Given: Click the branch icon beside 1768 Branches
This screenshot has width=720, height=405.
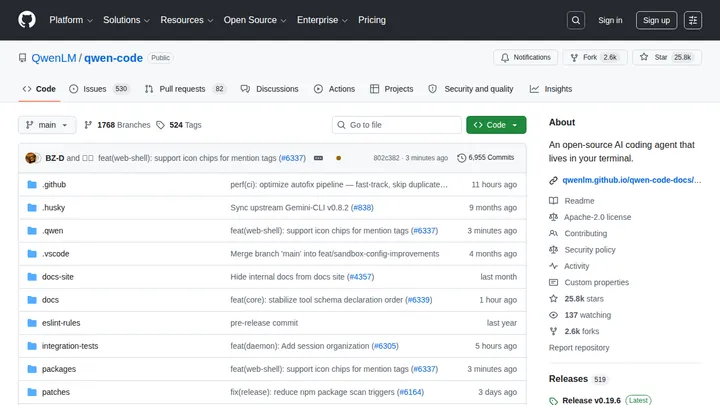Looking at the screenshot, I should point(88,125).
